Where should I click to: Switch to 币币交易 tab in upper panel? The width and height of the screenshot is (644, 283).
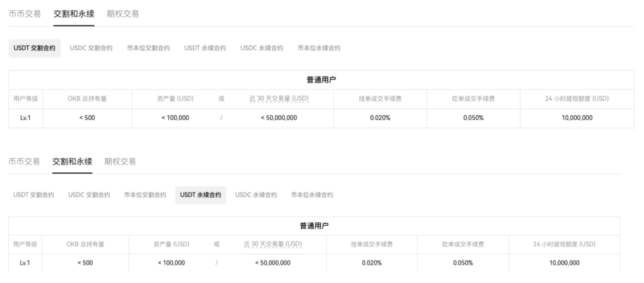pyautogui.click(x=24, y=14)
